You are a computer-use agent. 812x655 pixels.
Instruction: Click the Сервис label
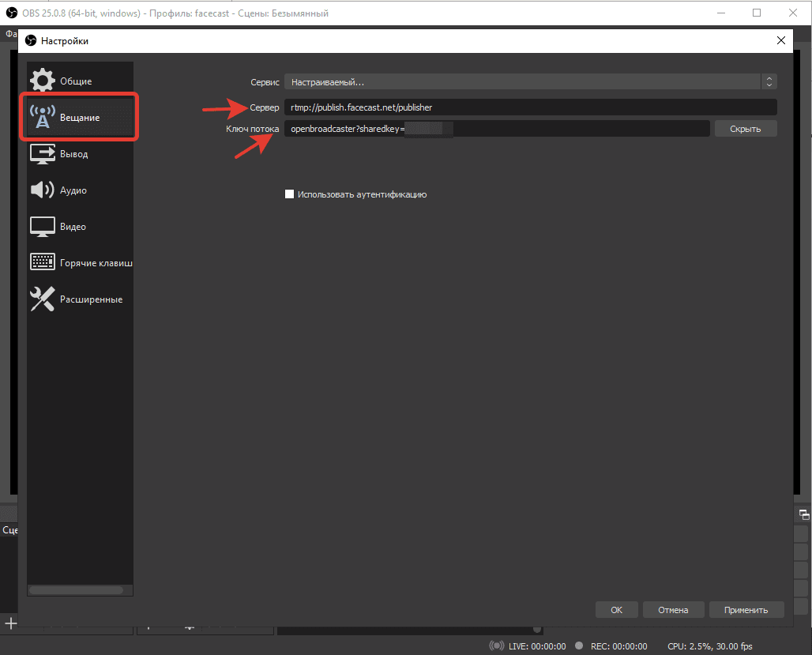[x=265, y=82]
